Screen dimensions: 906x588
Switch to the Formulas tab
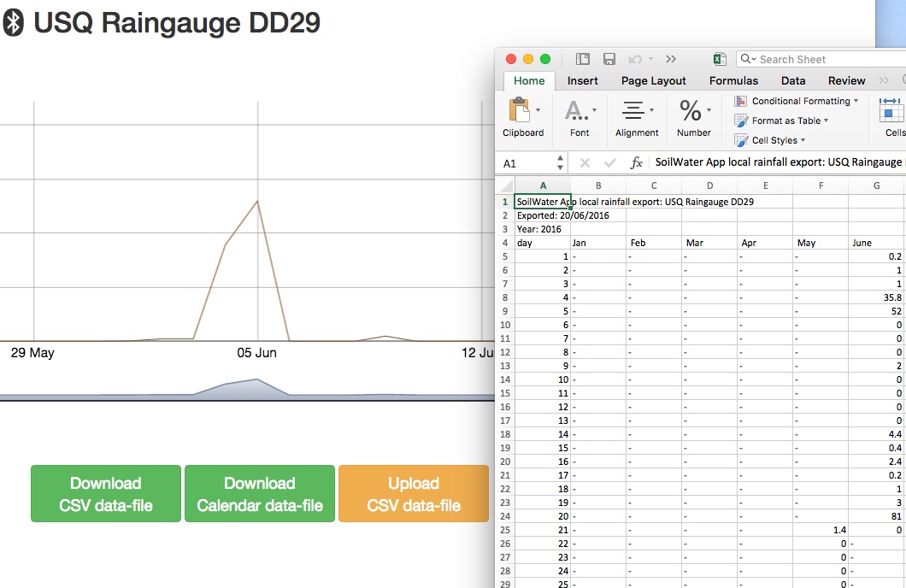(734, 81)
